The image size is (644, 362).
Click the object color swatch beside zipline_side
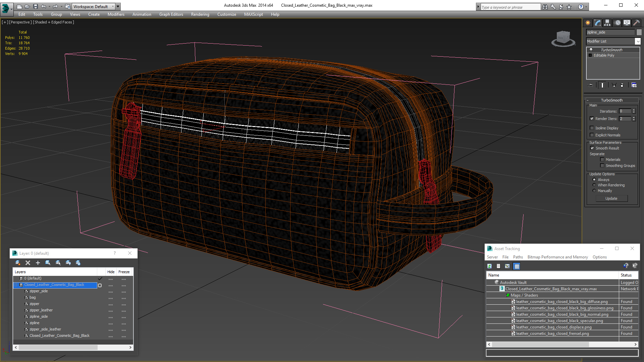coord(639,32)
